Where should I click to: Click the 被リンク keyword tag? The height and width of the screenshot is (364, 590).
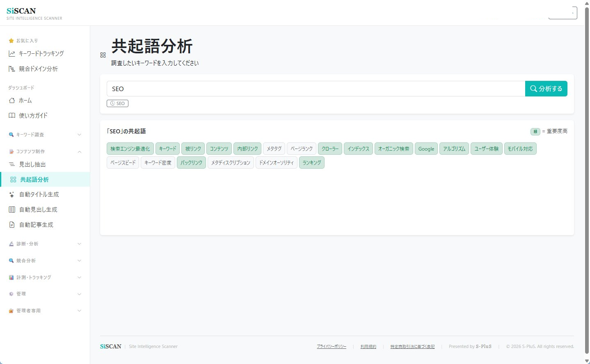click(193, 149)
